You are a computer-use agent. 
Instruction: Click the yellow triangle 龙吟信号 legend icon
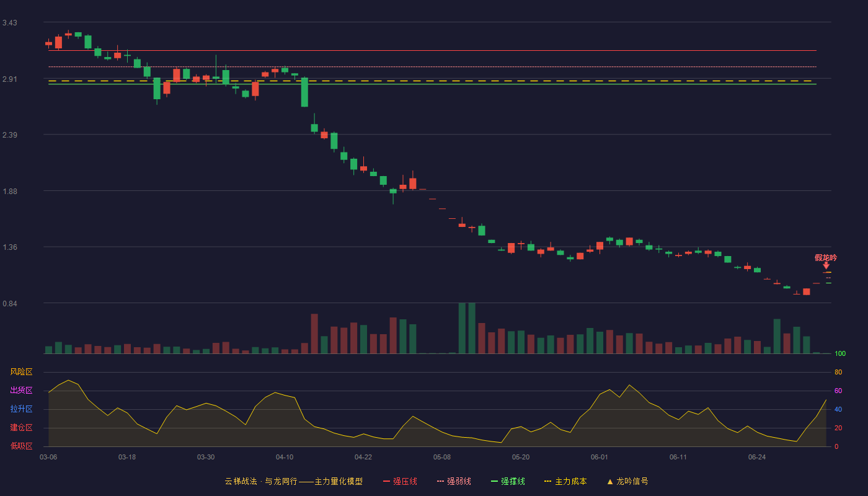tap(610, 482)
